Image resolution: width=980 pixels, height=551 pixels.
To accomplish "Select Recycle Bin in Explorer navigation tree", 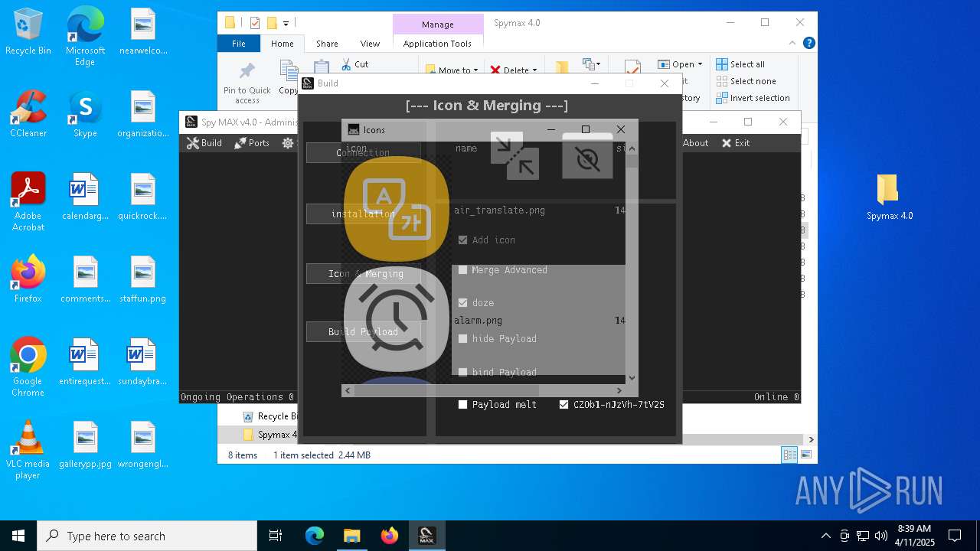I will pos(269,416).
